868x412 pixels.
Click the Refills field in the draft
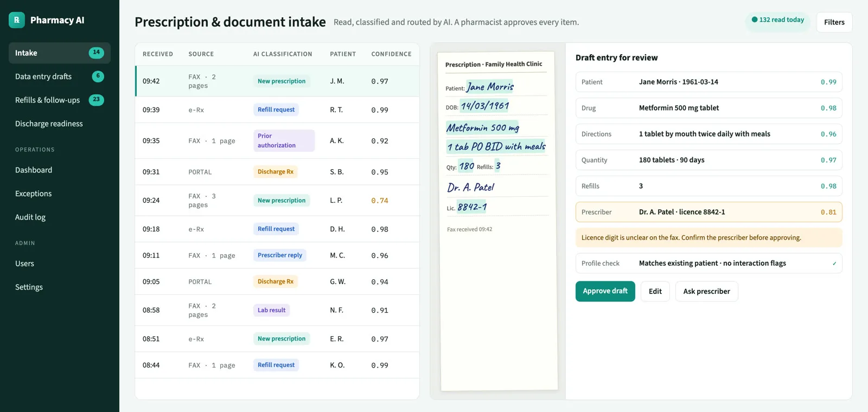point(709,186)
